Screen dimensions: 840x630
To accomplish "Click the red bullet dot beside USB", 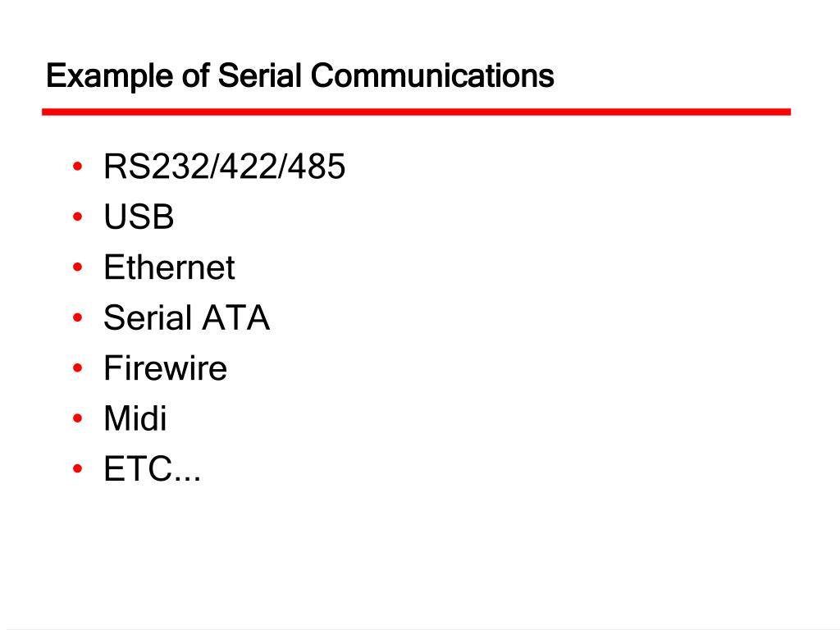I will [78, 217].
